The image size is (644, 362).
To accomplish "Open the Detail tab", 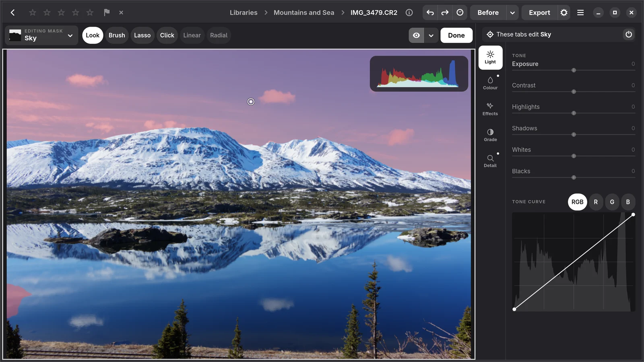I will 490,161.
